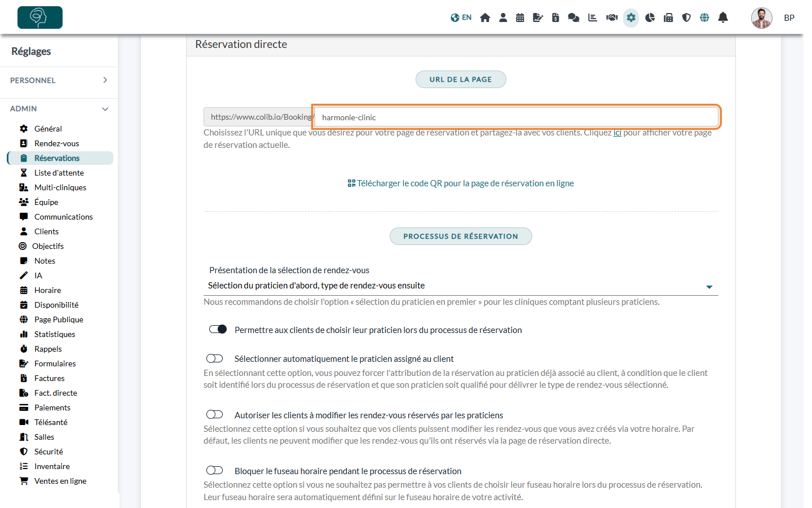
Task: Go to Multi-cliniques settings
Action: click(60, 187)
